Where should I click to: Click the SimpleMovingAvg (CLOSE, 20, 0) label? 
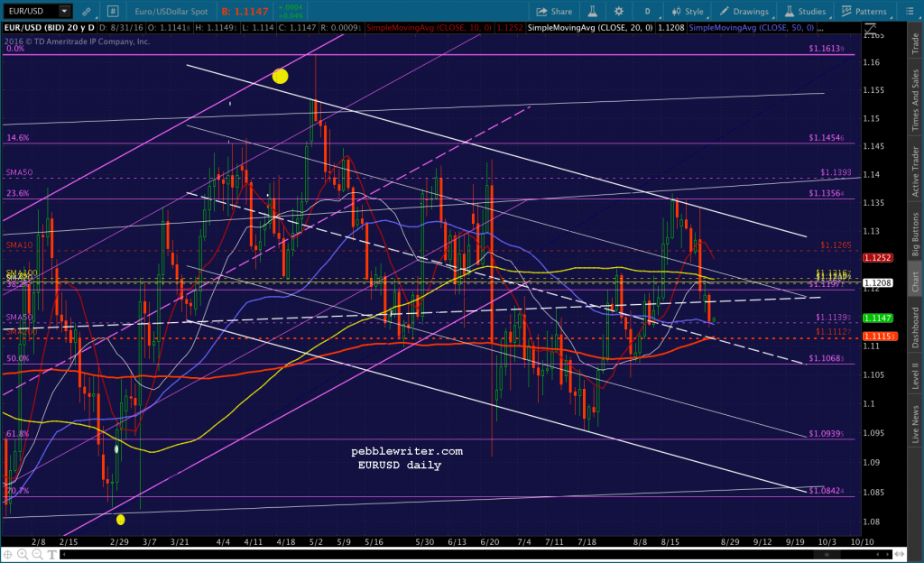[x=590, y=28]
